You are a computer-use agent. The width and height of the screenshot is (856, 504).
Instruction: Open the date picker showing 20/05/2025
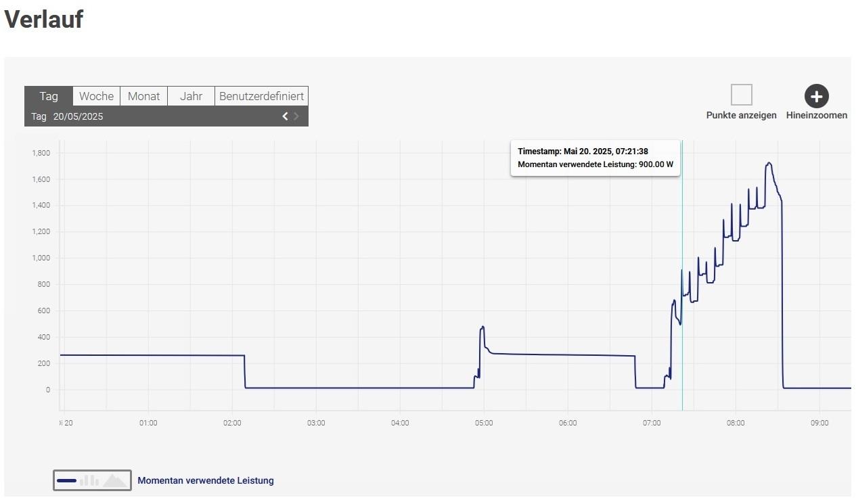click(x=78, y=116)
